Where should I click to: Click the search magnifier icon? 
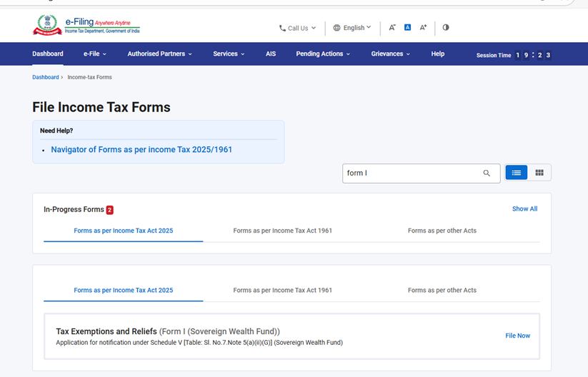pos(487,173)
